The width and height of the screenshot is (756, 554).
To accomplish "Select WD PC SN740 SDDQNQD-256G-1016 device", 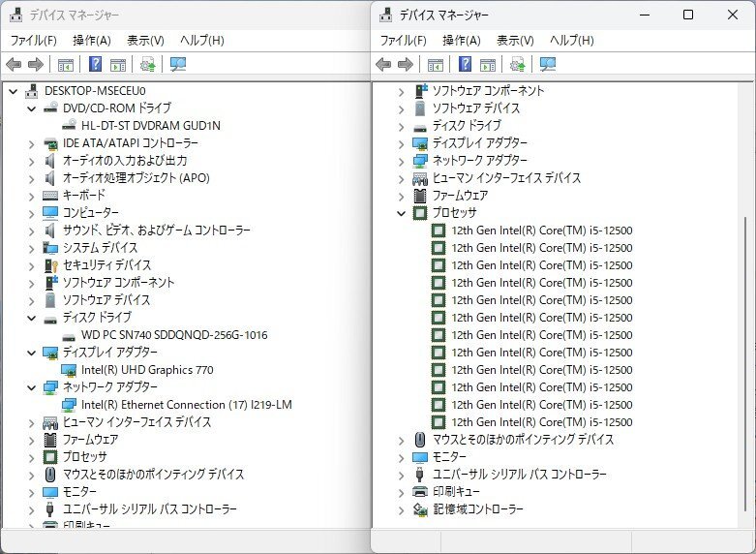I will coord(174,335).
